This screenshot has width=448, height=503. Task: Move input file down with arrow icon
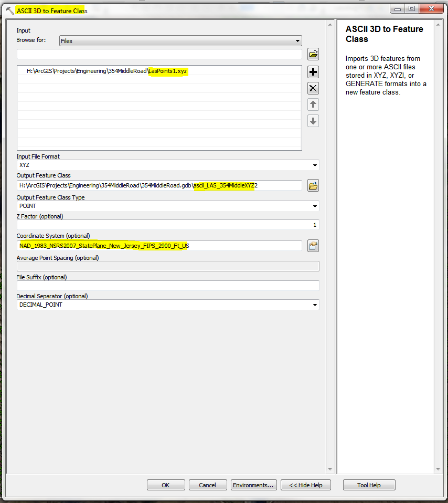[313, 121]
